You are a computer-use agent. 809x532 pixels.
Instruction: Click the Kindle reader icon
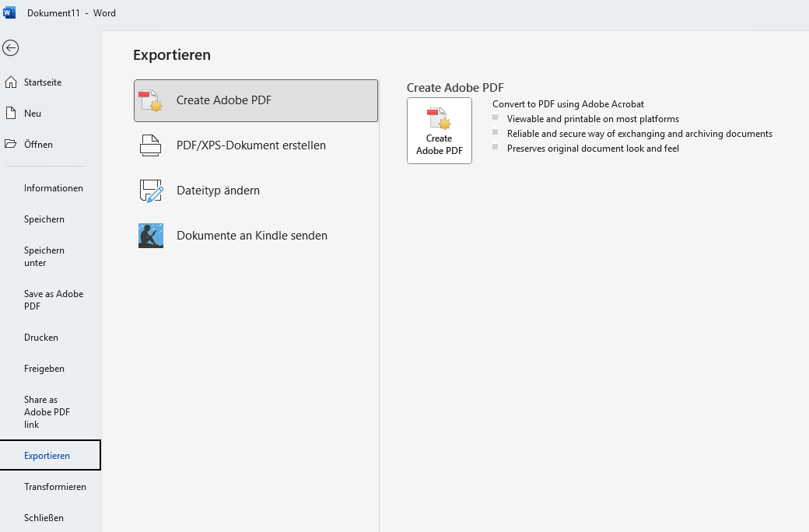pos(150,236)
